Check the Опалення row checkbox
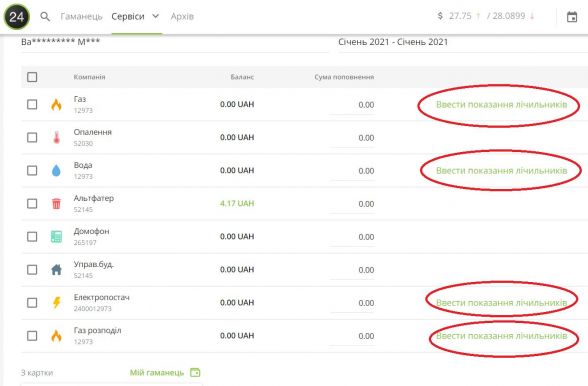Image resolution: width=588 pixels, height=386 pixels. pyautogui.click(x=32, y=137)
